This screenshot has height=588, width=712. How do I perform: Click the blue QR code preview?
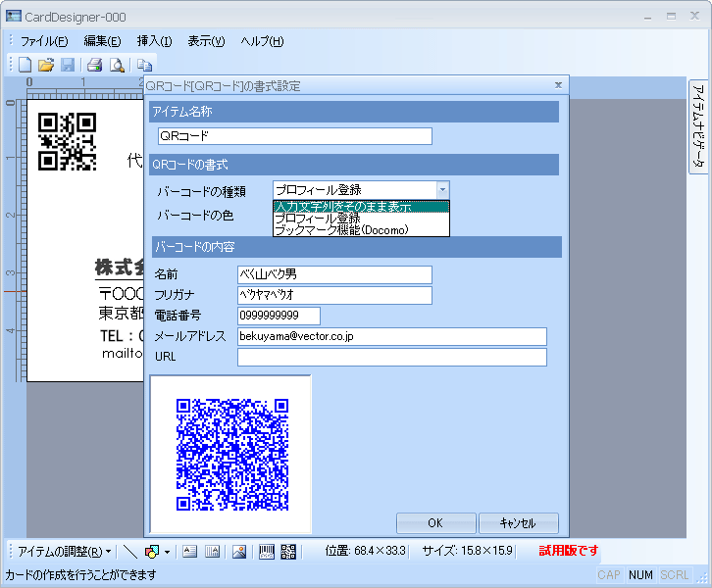[x=232, y=455]
